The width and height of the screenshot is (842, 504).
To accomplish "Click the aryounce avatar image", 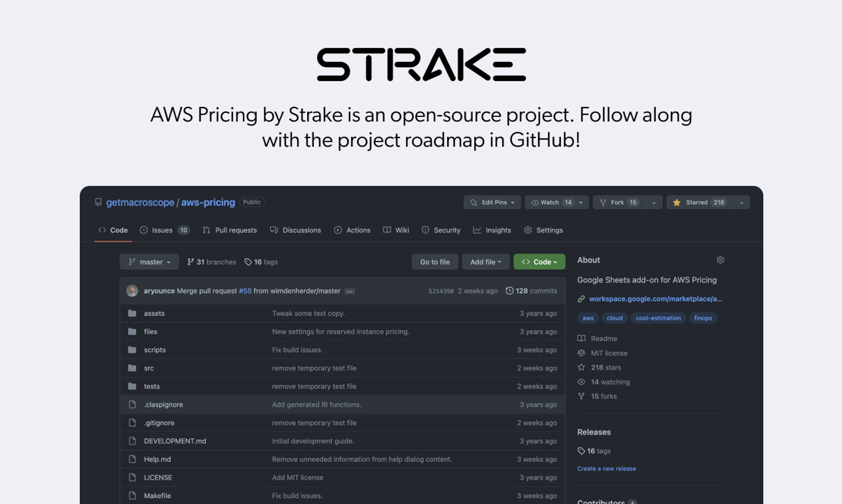I will tap(132, 291).
